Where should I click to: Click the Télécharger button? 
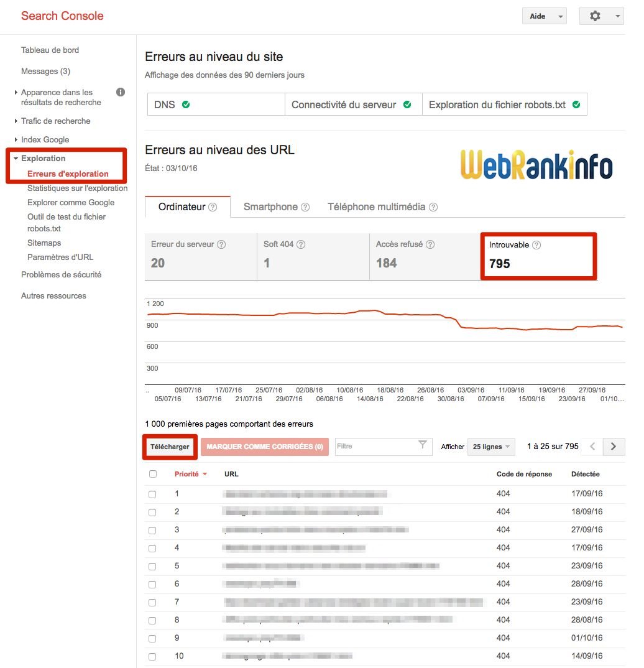170,447
